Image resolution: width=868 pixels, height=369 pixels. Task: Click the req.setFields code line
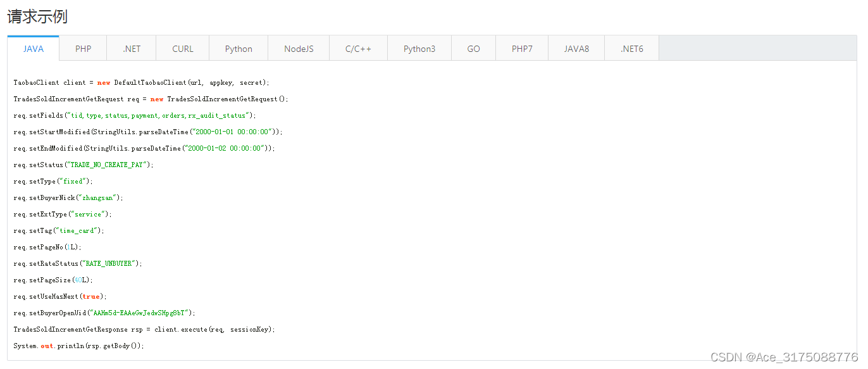click(134, 115)
